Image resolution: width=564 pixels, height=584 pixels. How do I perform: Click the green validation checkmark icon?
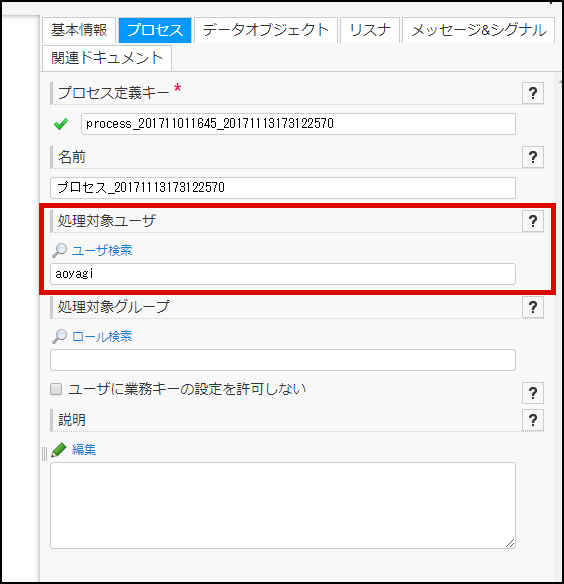point(61,124)
